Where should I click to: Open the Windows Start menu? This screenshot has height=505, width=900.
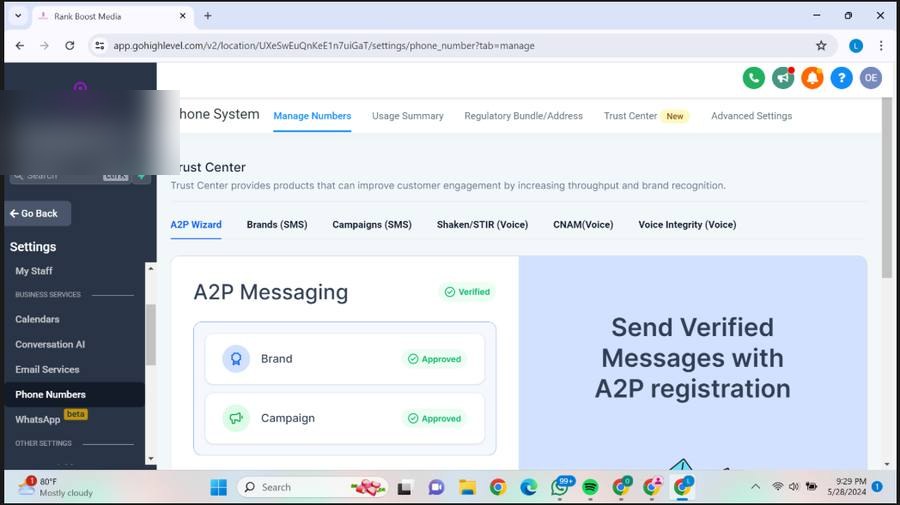219,487
